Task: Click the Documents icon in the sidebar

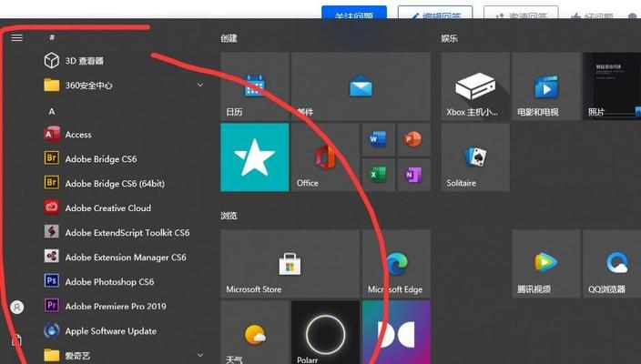Action: coord(16,340)
